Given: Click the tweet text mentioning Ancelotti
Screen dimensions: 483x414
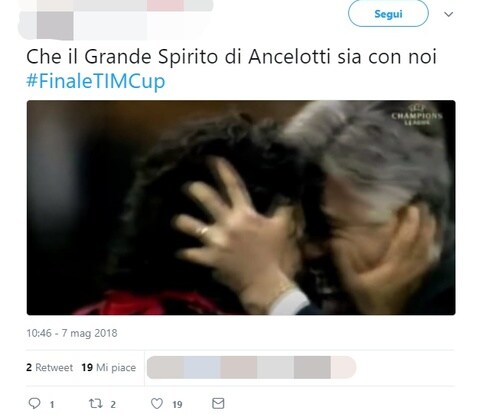Looking at the screenshot, I should [231, 57].
